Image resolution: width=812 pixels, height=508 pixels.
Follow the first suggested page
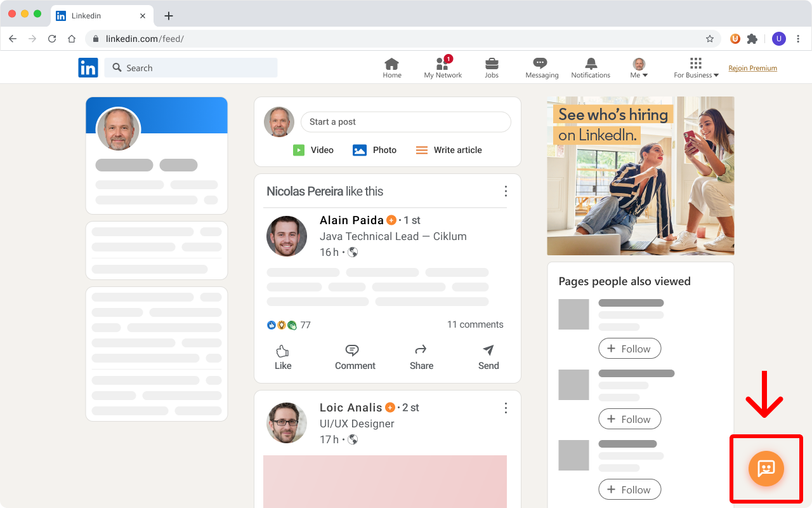click(629, 349)
